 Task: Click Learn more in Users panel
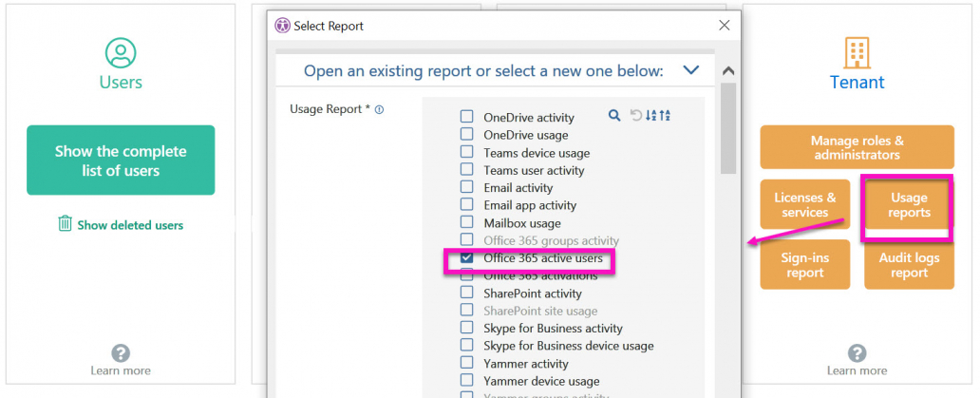(121, 370)
